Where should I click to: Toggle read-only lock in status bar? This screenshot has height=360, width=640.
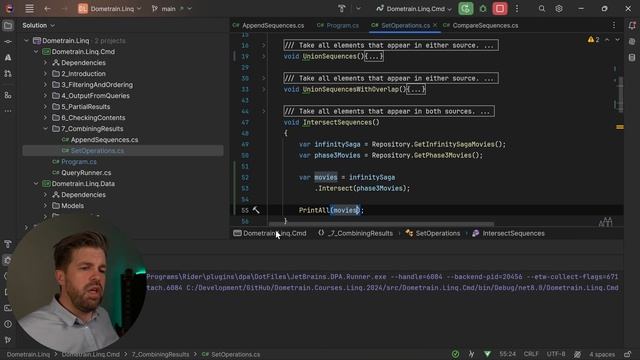click(x=627, y=354)
